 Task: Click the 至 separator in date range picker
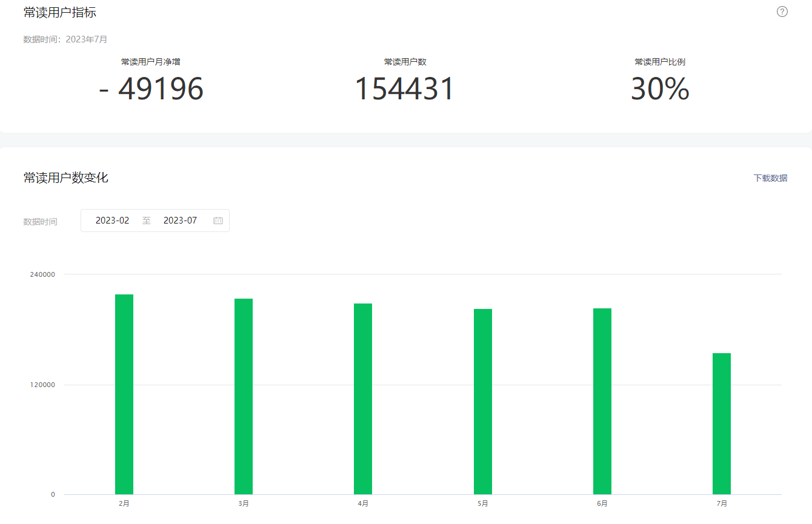147,221
